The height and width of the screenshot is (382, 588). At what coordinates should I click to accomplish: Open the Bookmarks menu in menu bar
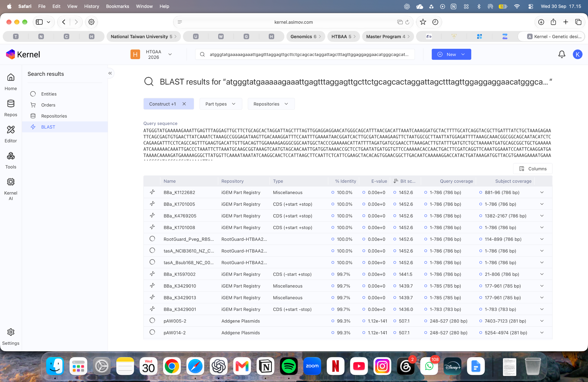pyautogui.click(x=117, y=6)
